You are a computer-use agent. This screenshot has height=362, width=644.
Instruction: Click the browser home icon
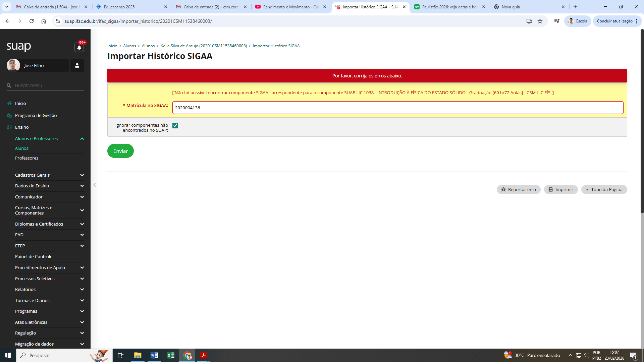tap(44, 21)
